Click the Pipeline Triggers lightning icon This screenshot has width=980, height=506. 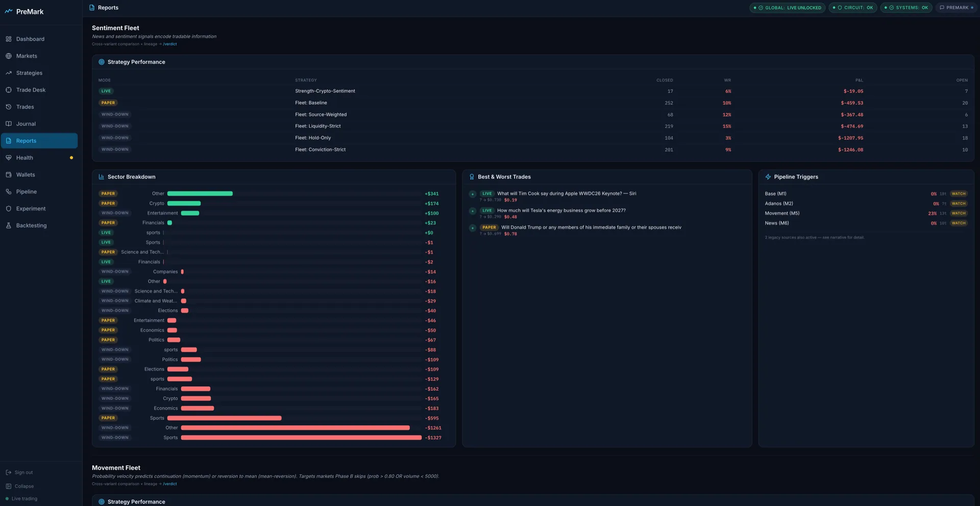pyautogui.click(x=768, y=177)
